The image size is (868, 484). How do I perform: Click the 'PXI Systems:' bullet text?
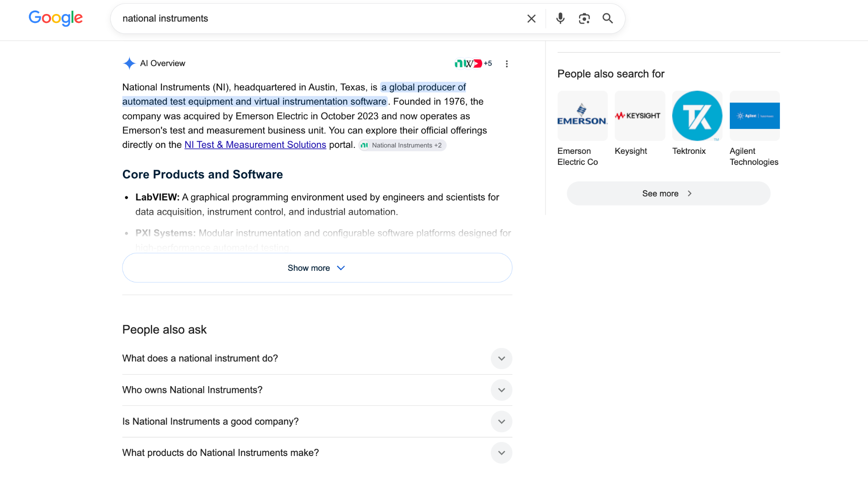pos(165,233)
